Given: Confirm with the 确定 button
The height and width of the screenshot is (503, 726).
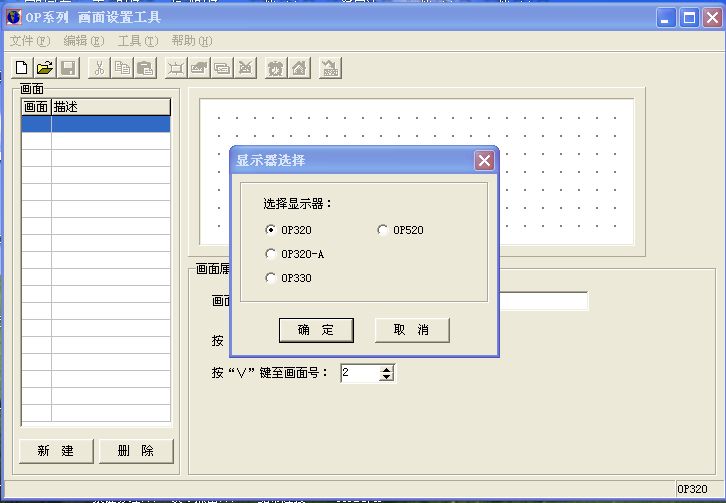Looking at the screenshot, I should [316, 330].
